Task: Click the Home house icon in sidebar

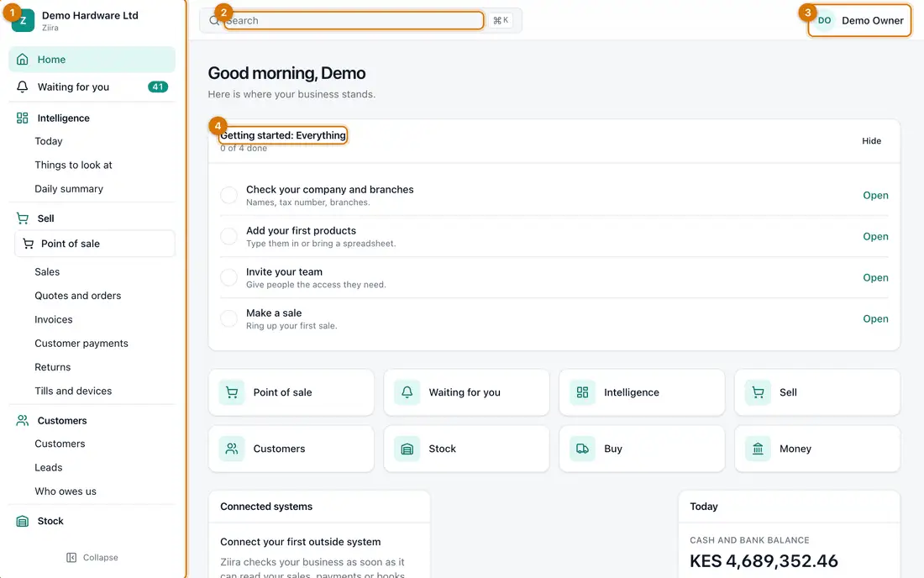Action: pyautogui.click(x=23, y=60)
